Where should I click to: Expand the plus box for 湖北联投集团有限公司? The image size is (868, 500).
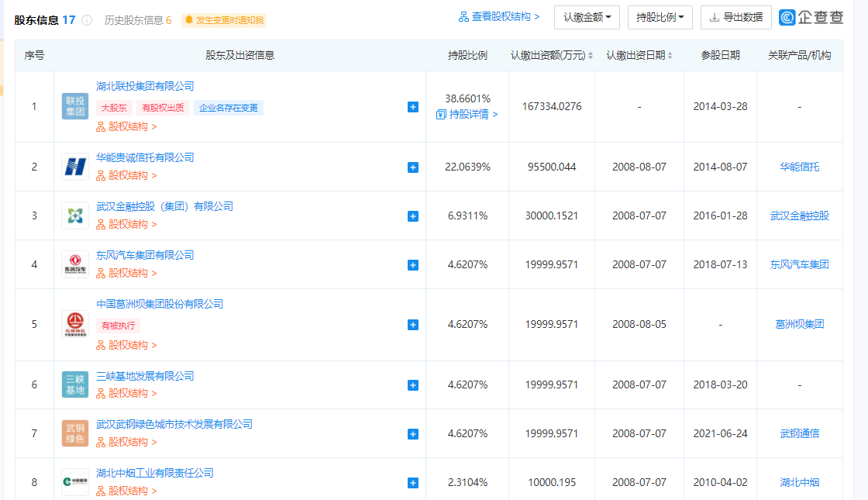pos(413,107)
